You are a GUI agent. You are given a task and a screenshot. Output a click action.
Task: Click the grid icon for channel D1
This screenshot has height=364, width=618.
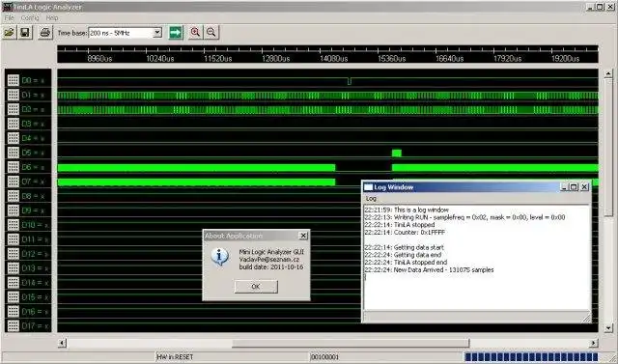pyautogui.click(x=13, y=95)
